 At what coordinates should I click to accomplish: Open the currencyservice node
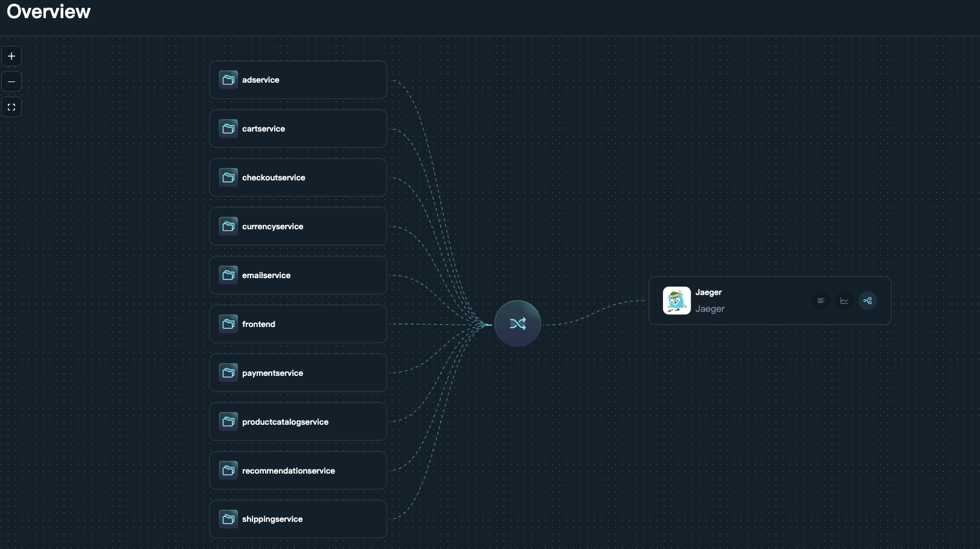[298, 226]
